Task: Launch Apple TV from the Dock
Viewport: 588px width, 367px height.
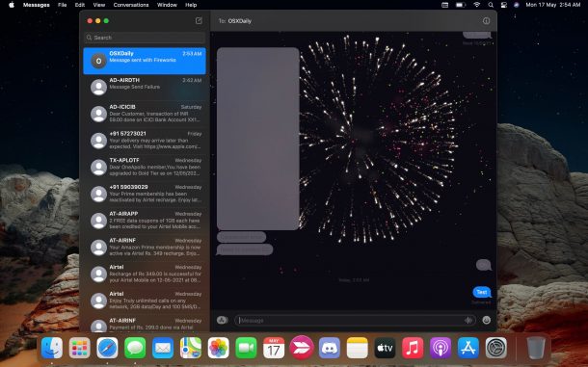Action: [385, 348]
